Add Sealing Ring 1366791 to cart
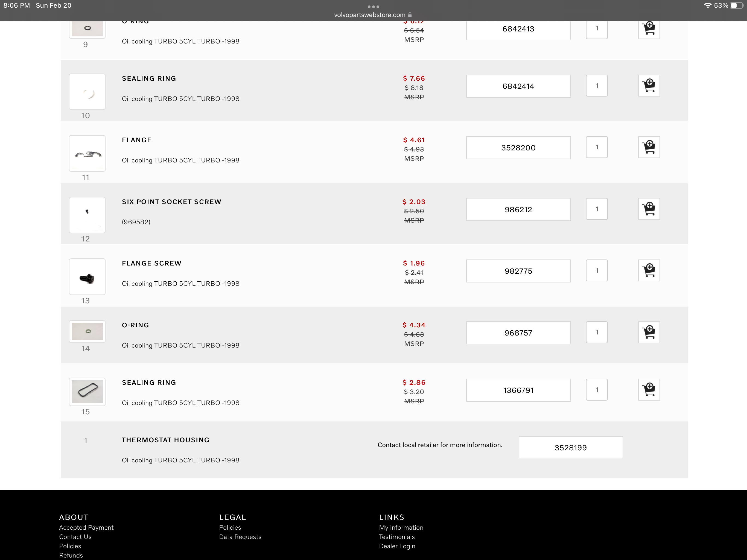The height and width of the screenshot is (560, 747). (648, 389)
